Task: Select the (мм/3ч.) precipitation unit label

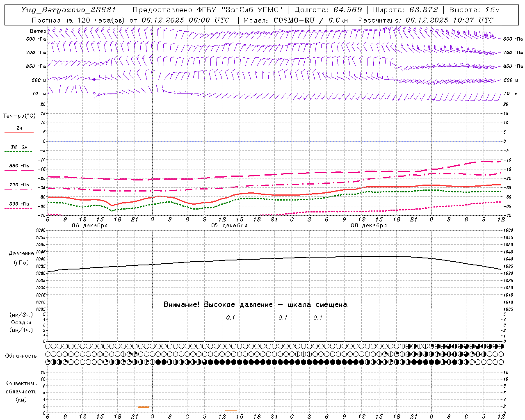Action: (21, 315)
